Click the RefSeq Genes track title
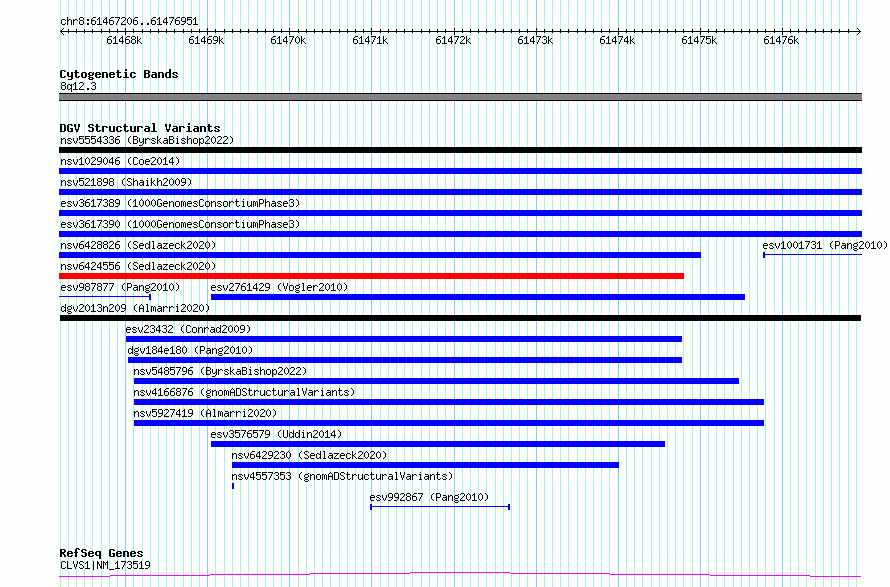 101,553
